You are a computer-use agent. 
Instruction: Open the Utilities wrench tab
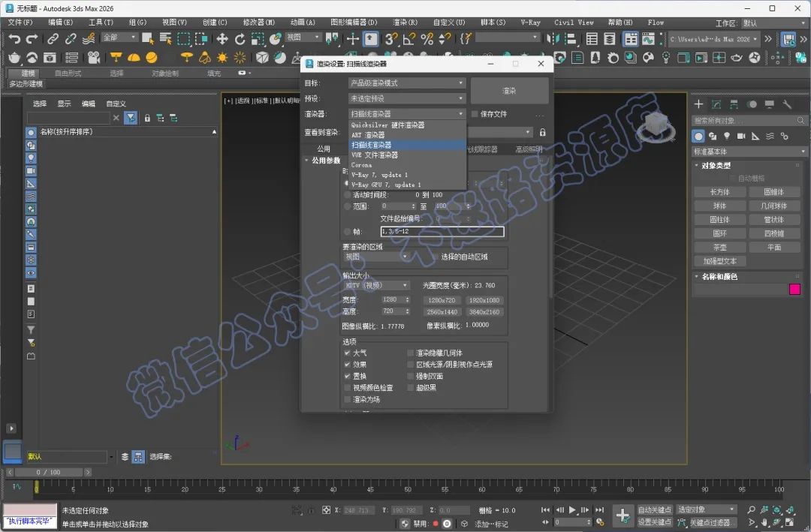click(x=787, y=104)
